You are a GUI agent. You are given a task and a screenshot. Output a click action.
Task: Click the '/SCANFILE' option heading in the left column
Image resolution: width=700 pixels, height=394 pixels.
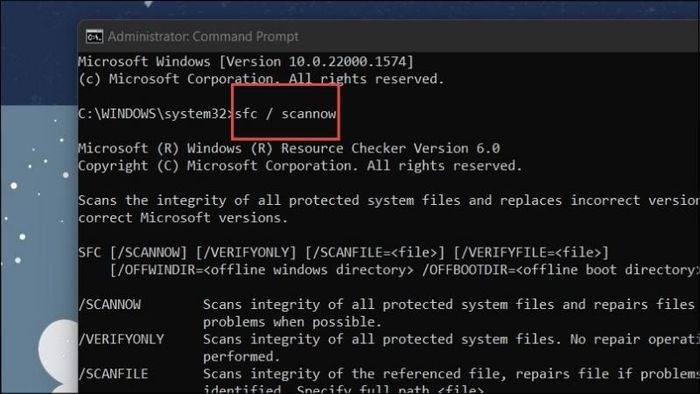pos(113,374)
